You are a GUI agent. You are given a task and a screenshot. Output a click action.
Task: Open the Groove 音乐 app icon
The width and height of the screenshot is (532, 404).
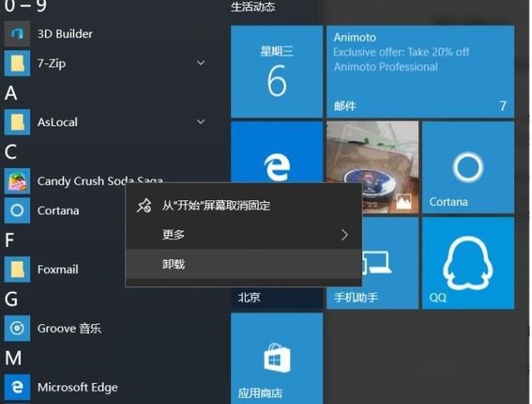click(17, 328)
